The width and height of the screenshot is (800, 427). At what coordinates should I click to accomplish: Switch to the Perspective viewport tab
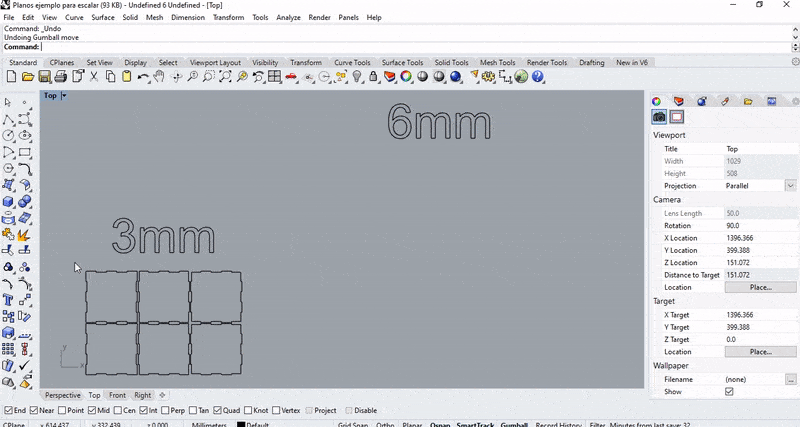[x=62, y=395]
